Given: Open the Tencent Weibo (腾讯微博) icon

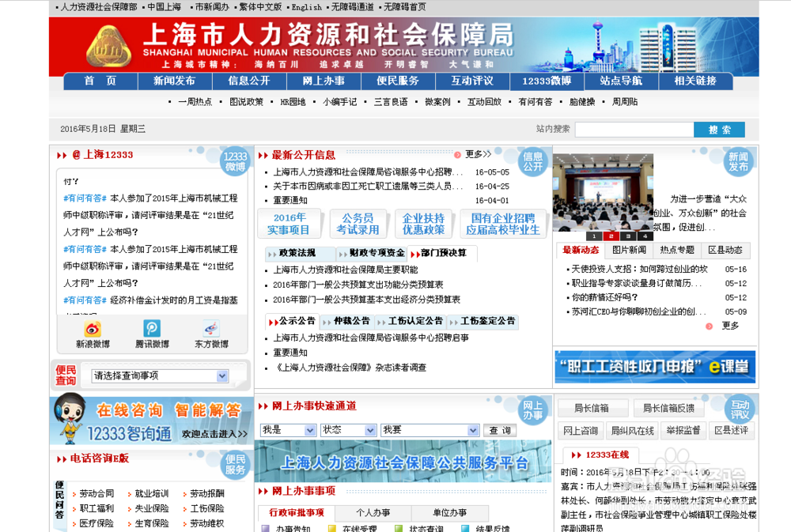Looking at the screenshot, I should point(150,328).
